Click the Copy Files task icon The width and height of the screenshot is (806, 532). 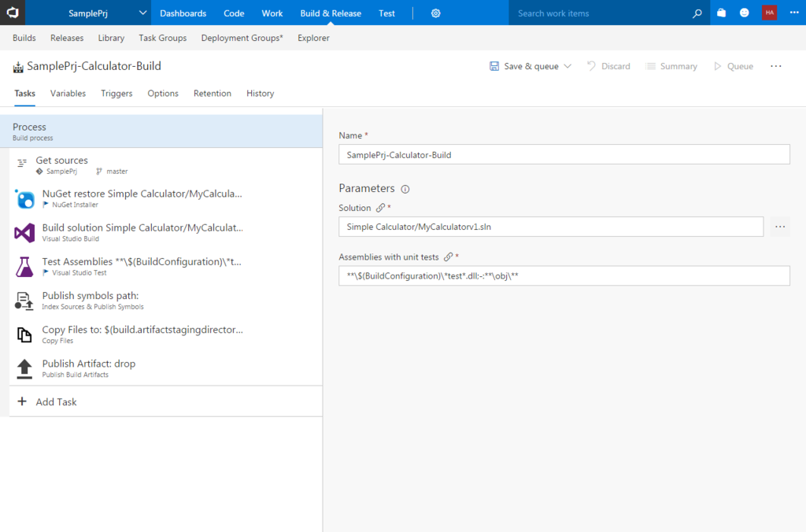pos(24,334)
